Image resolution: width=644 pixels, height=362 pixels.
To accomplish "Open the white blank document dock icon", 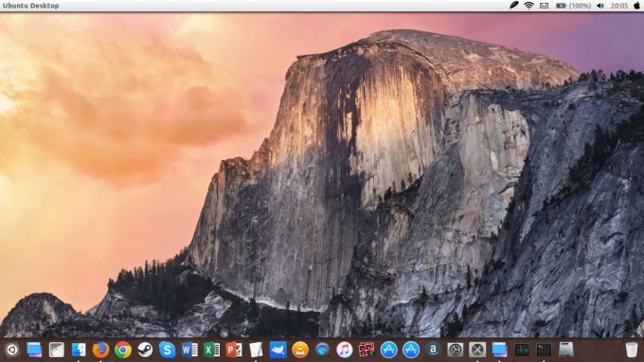I will click(x=256, y=350).
